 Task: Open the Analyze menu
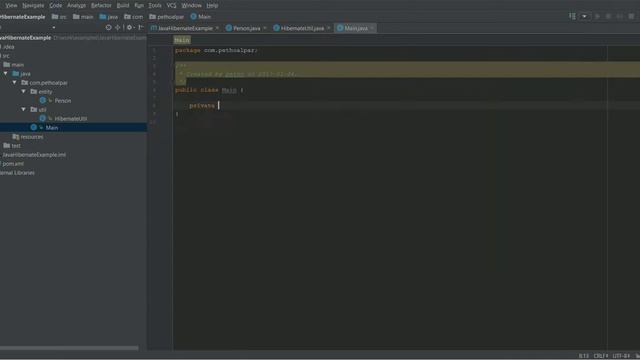click(x=76, y=5)
